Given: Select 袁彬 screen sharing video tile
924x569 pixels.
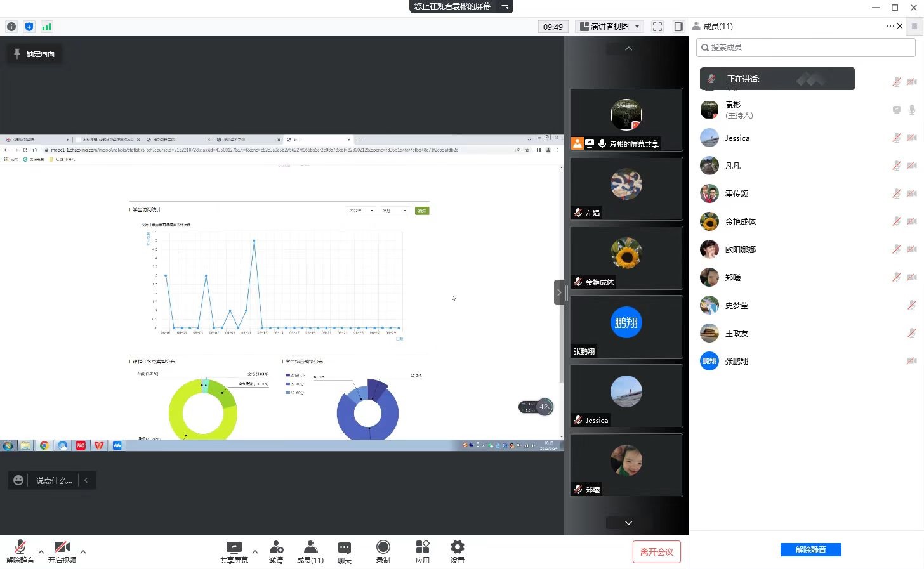Looking at the screenshot, I should point(626,119).
